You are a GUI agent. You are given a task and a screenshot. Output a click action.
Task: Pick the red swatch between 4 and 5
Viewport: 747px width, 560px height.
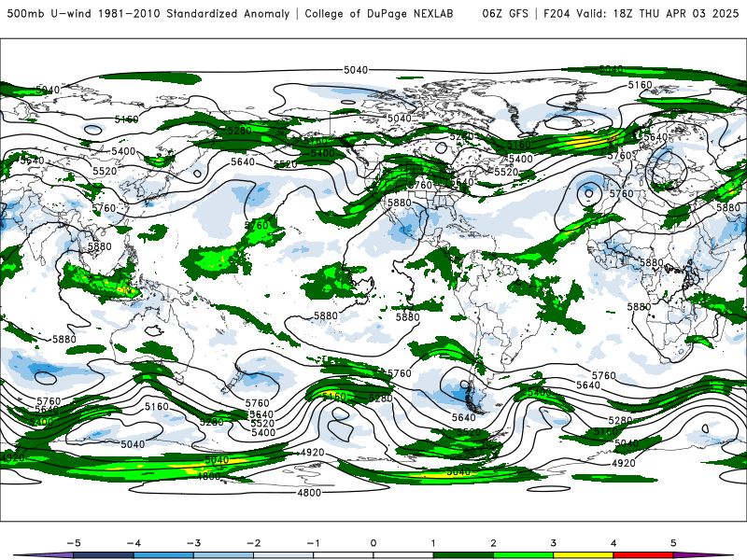(x=643, y=555)
